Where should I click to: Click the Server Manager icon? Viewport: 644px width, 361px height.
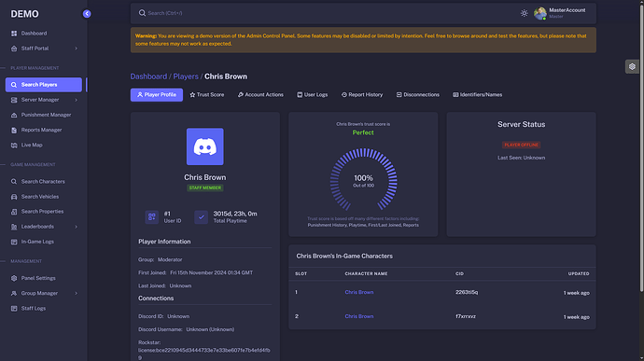(14, 100)
